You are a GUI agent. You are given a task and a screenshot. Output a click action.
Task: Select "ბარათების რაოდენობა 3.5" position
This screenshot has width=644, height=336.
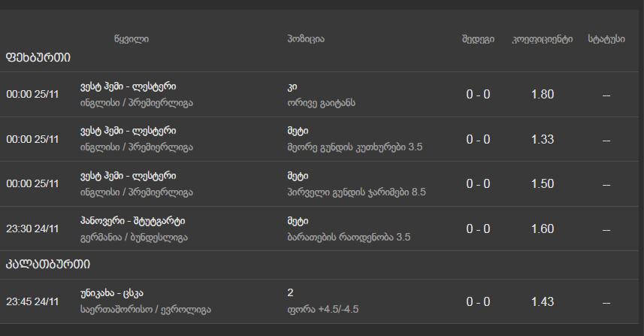(x=349, y=238)
